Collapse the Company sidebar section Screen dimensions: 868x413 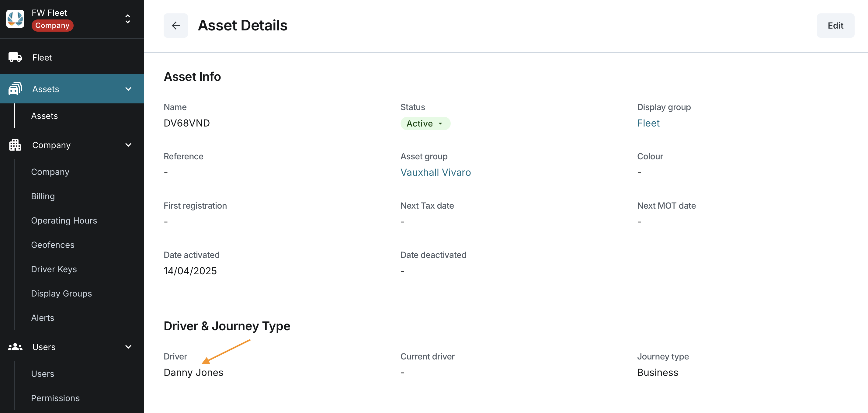tap(128, 145)
